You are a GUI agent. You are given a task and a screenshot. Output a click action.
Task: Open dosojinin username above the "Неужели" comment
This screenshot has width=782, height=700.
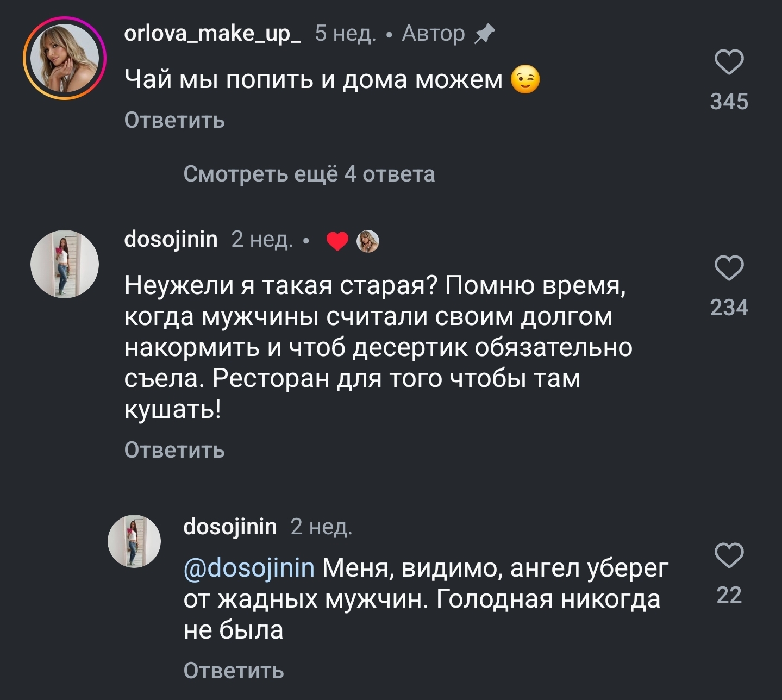[171, 239]
